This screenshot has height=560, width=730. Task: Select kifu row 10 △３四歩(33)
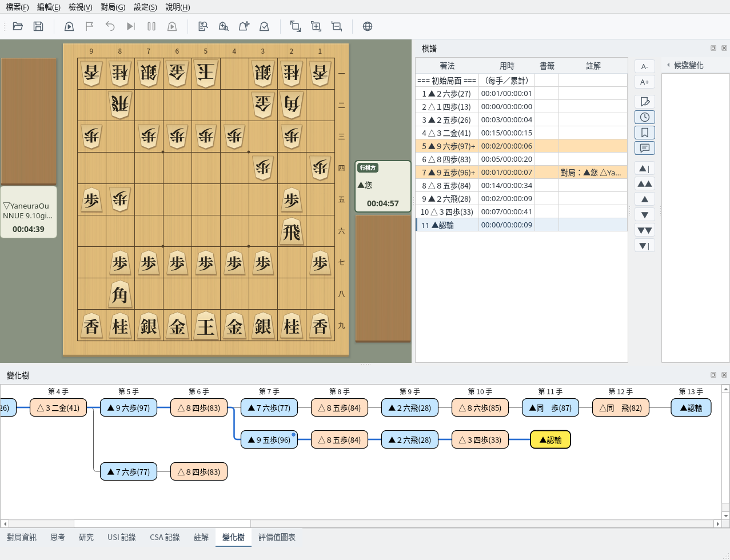click(521, 211)
